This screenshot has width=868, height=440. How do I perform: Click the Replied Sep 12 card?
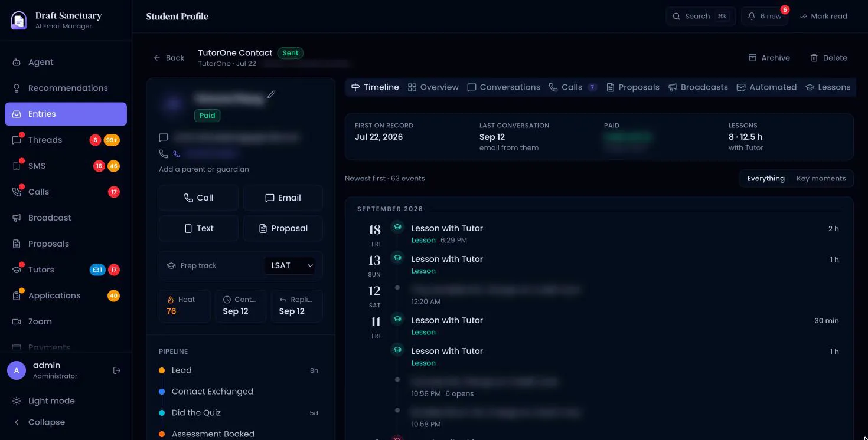pos(296,306)
